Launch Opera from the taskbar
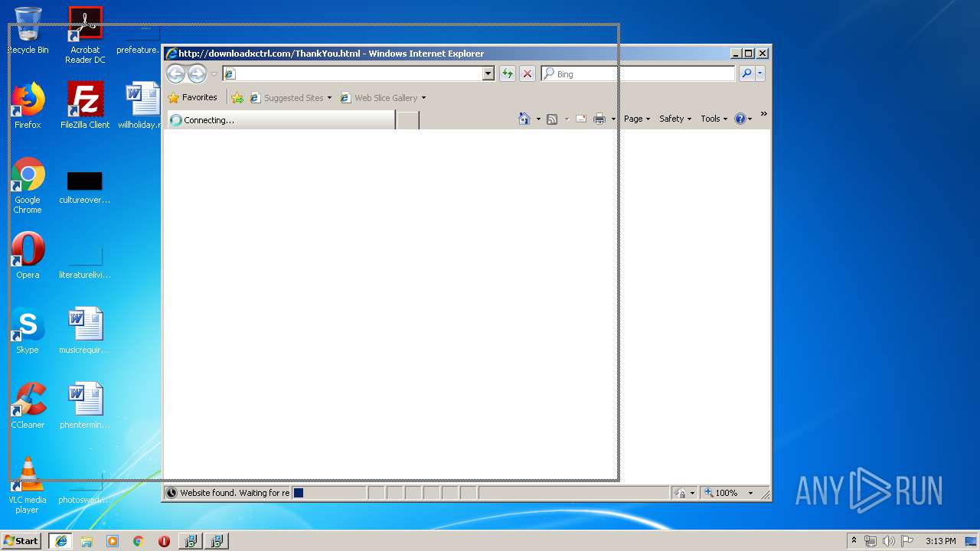 [x=164, y=541]
